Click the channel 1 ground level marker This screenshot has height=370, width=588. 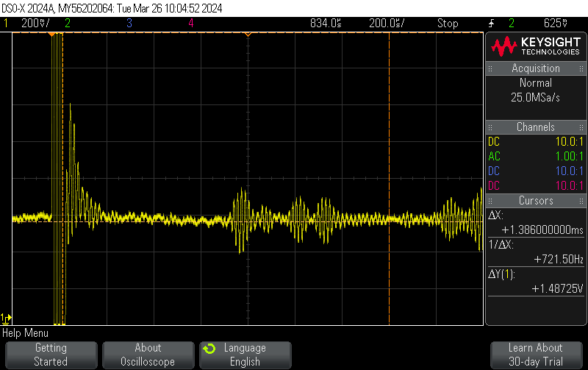pyautogui.click(x=6, y=319)
